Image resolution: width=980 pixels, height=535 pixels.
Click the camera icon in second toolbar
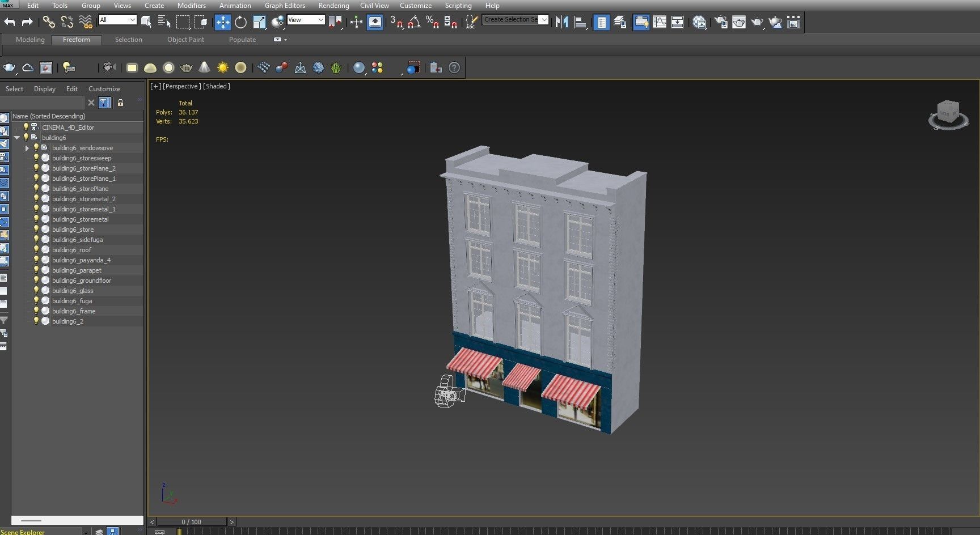coord(109,68)
